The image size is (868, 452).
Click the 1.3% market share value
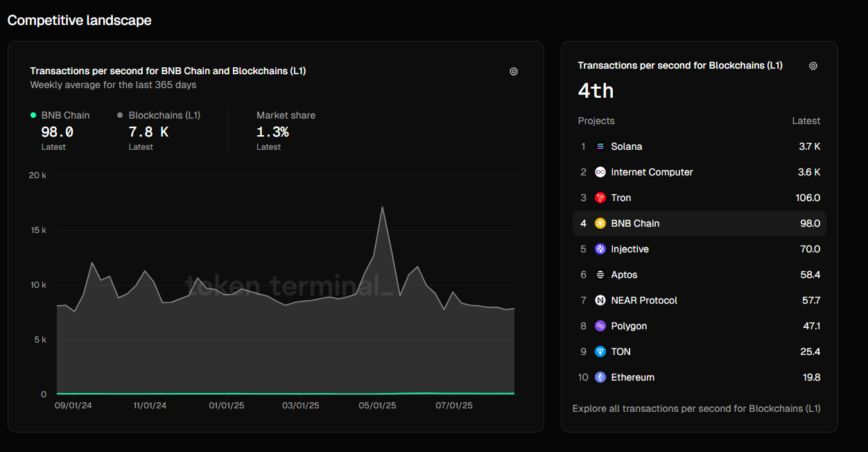(x=272, y=132)
